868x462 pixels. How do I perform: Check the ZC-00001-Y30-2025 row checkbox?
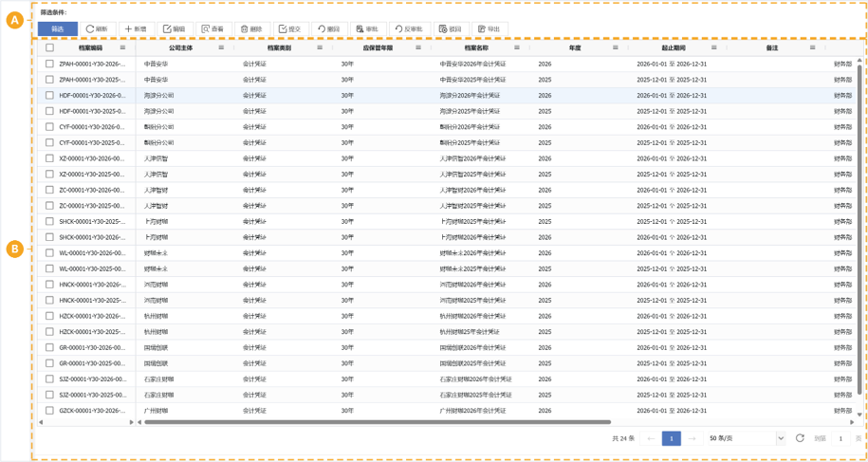tap(50, 206)
